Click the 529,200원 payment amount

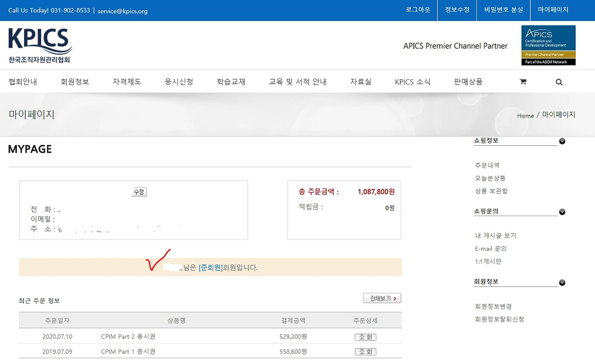click(x=293, y=337)
